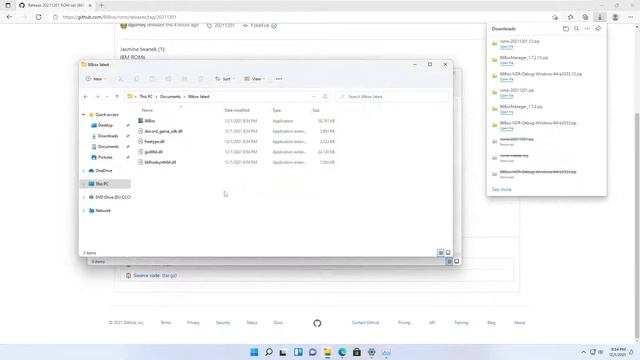The height and width of the screenshot is (360, 640).
Task: Select Downloads in Quick access sidebar
Action: (107, 136)
